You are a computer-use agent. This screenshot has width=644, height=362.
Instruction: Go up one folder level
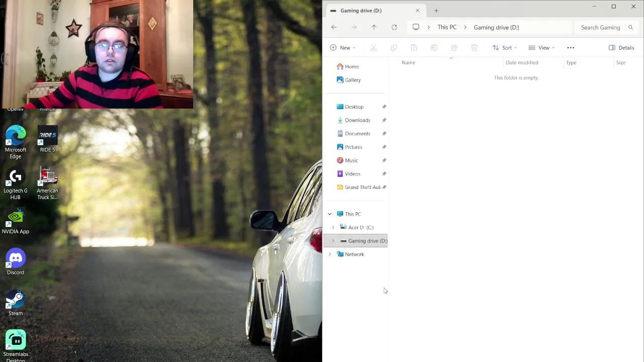point(374,27)
